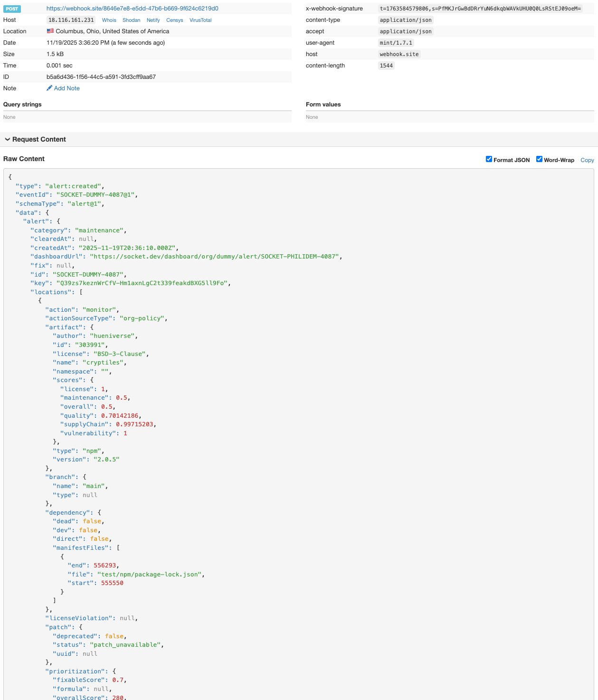The width and height of the screenshot is (598, 700).
Task: Open the Censys lookup for the host
Action: (x=174, y=20)
